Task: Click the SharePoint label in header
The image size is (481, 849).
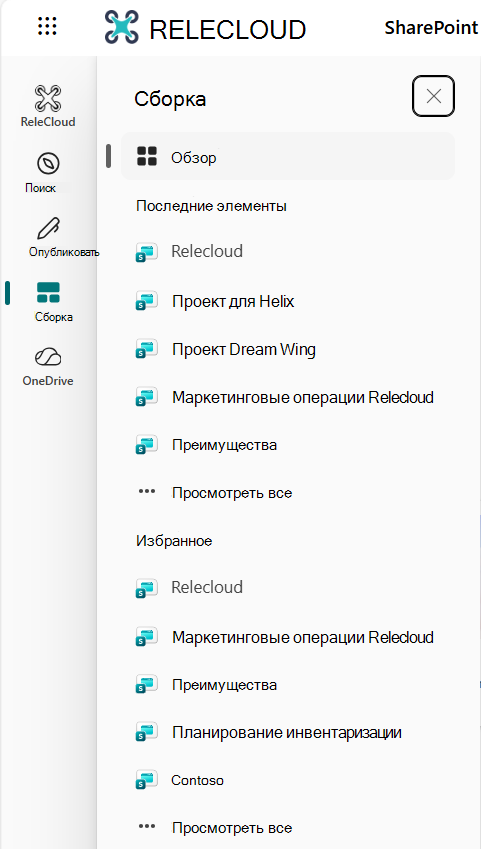Action: click(x=431, y=28)
